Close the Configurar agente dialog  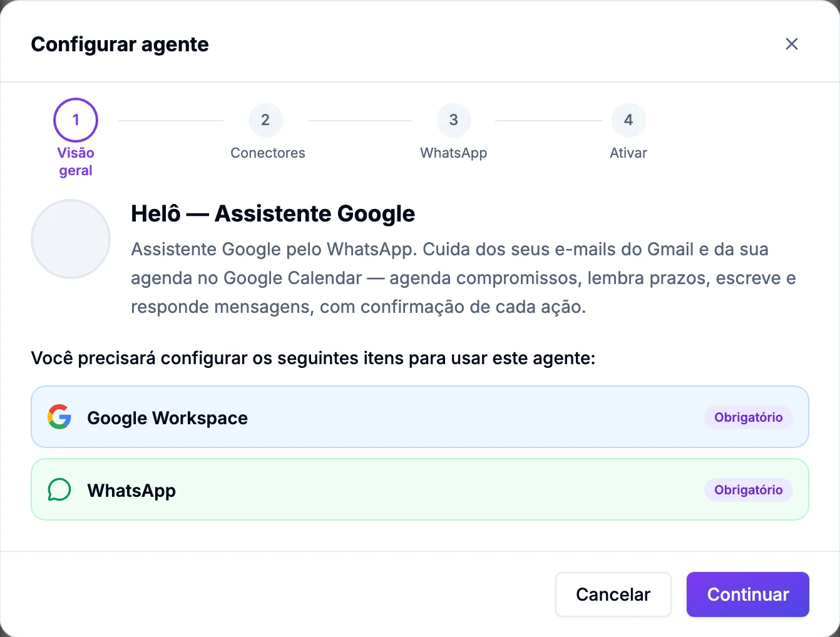tap(792, 44)
